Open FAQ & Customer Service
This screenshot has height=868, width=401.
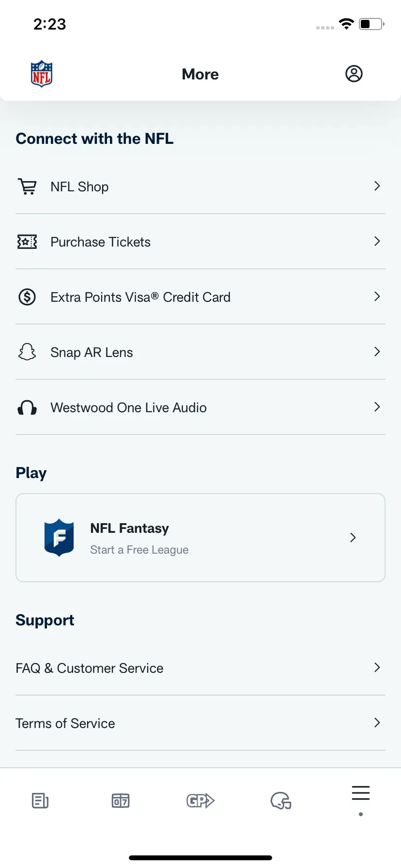pos(200,668)
